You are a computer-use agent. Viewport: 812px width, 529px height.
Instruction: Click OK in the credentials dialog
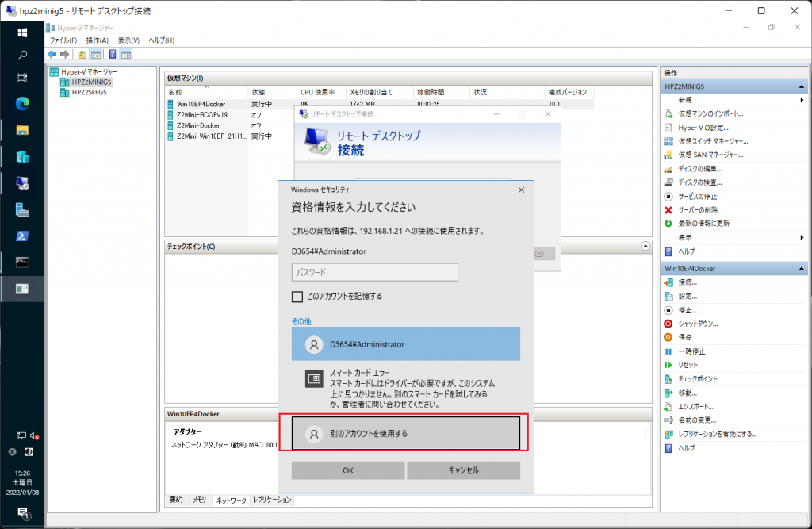click(347, 470)
